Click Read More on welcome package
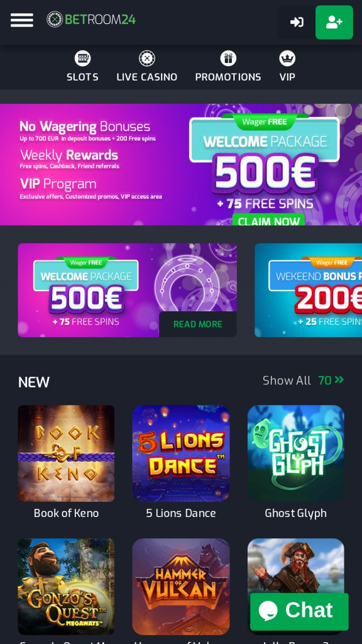 (x=198, y=324)
